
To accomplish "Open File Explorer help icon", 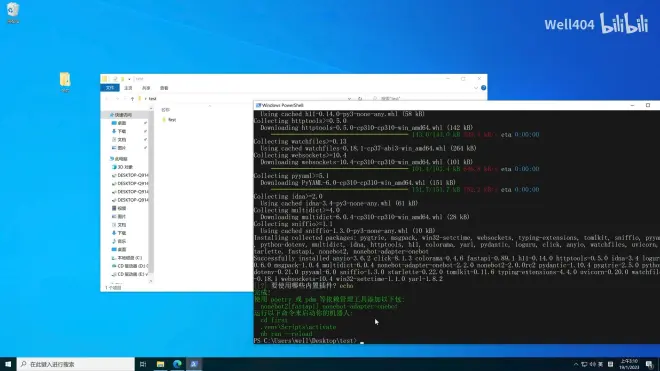I will coord(483,88).
